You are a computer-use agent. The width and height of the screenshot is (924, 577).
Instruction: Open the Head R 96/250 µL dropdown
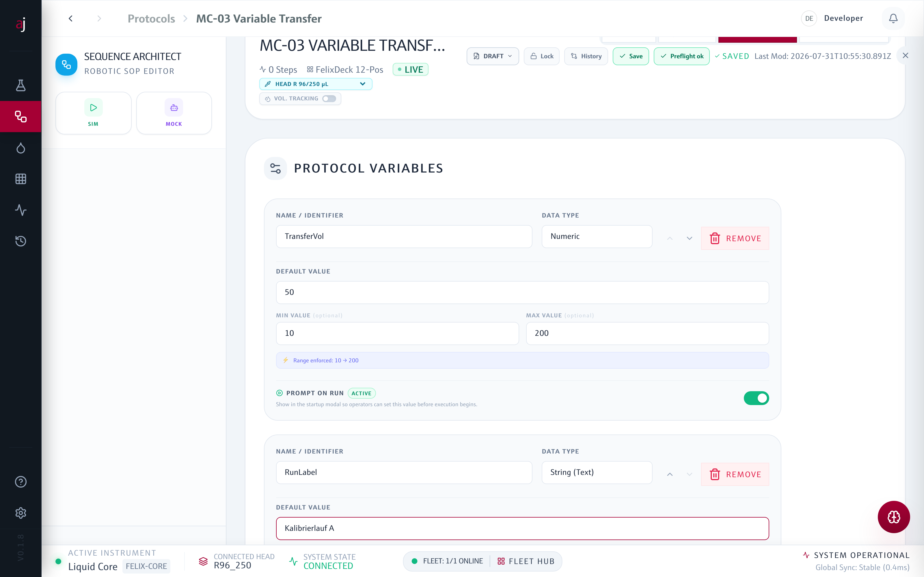(x=316, y=84)
